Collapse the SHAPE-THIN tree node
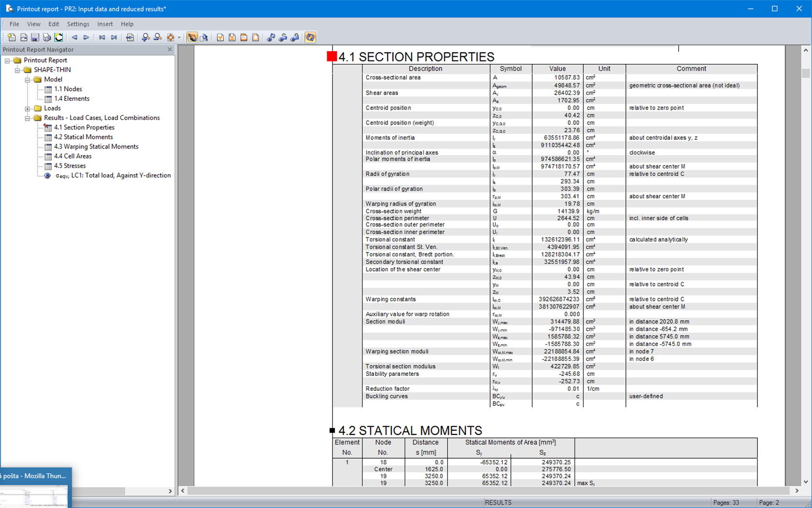812x508 pixels. pos(17,70)
